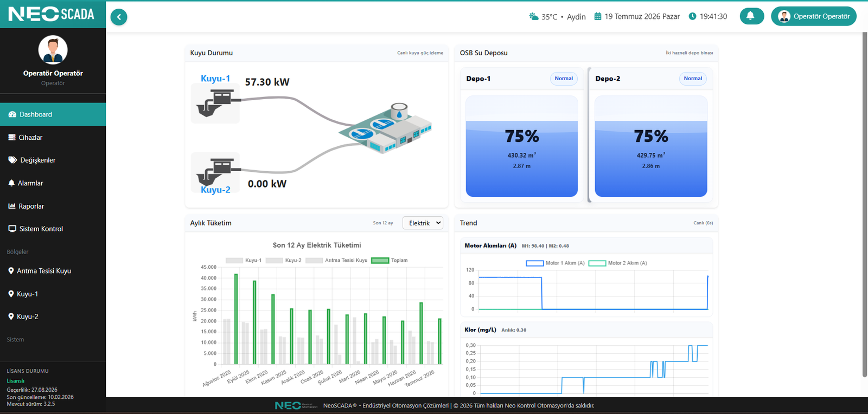868x414 pixels.
Task: Open notifications bell in top bar
Action: point(752,16)
